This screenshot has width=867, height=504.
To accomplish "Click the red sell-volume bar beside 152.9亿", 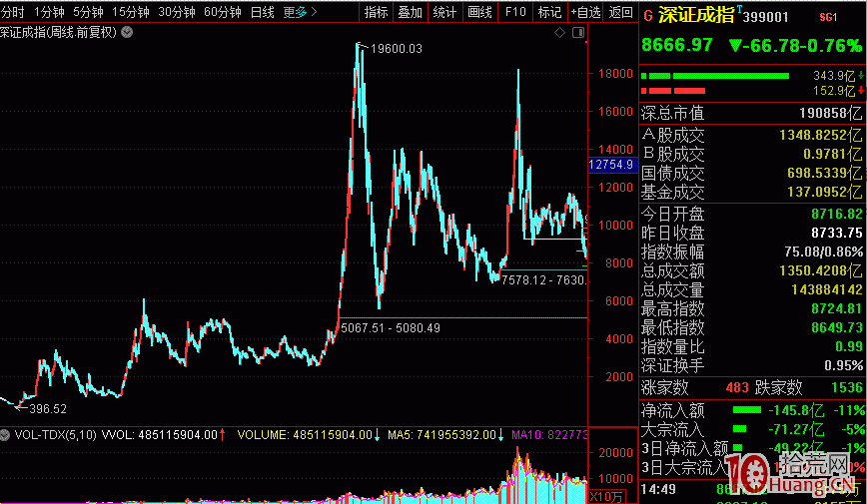I will 673,91.
